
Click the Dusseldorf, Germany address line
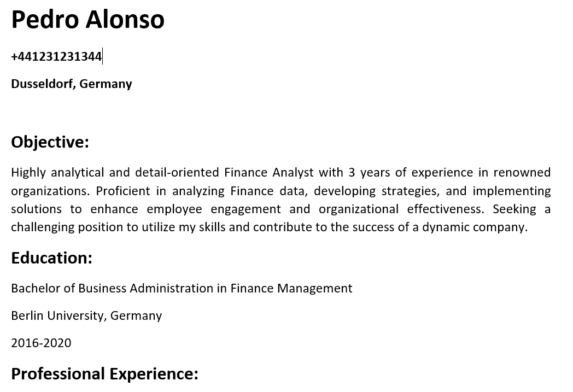(72, 84)
